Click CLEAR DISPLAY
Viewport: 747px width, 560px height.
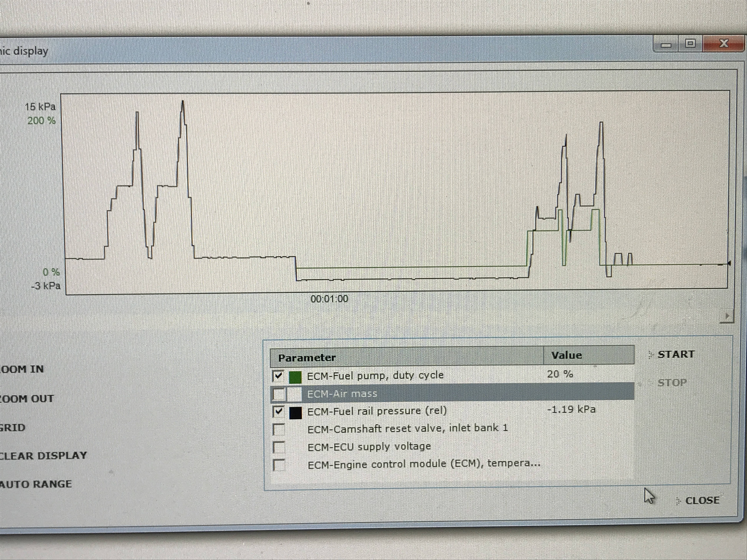pyautogui.click(x=43, y=456)
